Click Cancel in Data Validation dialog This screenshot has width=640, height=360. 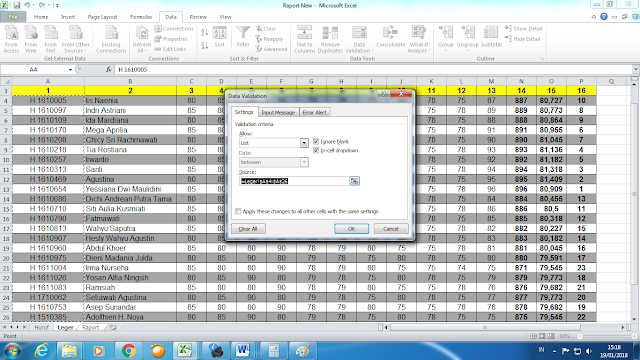[x=391, y=229]
